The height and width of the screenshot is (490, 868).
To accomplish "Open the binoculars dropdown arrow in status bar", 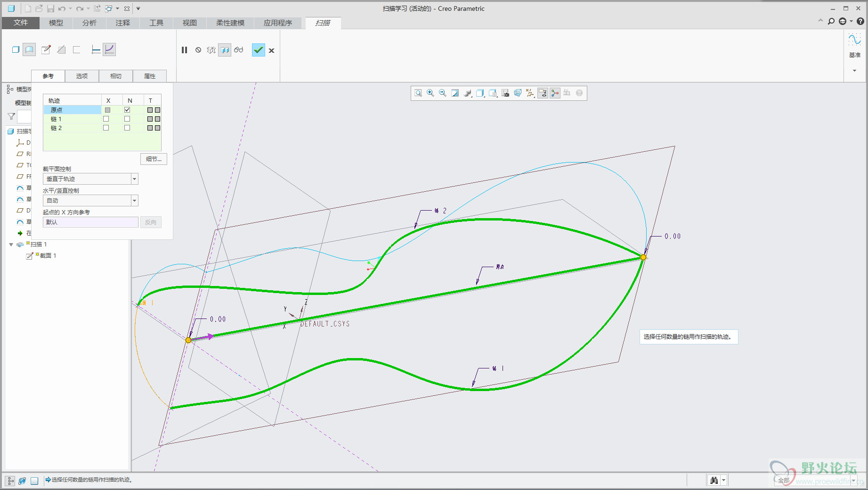I will 724,481.
